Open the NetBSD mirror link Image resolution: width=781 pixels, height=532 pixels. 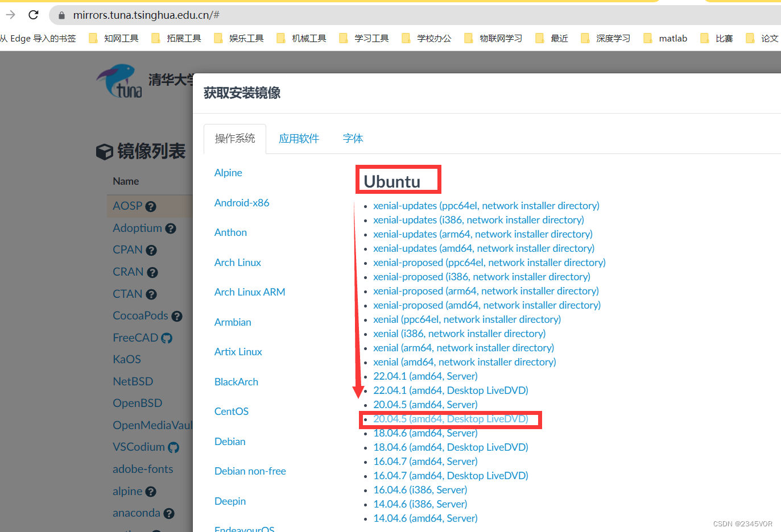[x=133, y=381]
